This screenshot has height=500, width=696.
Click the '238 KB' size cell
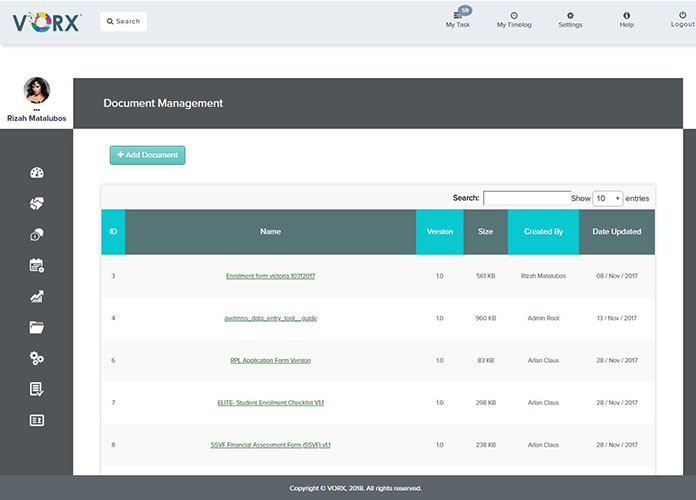(486, 444)
